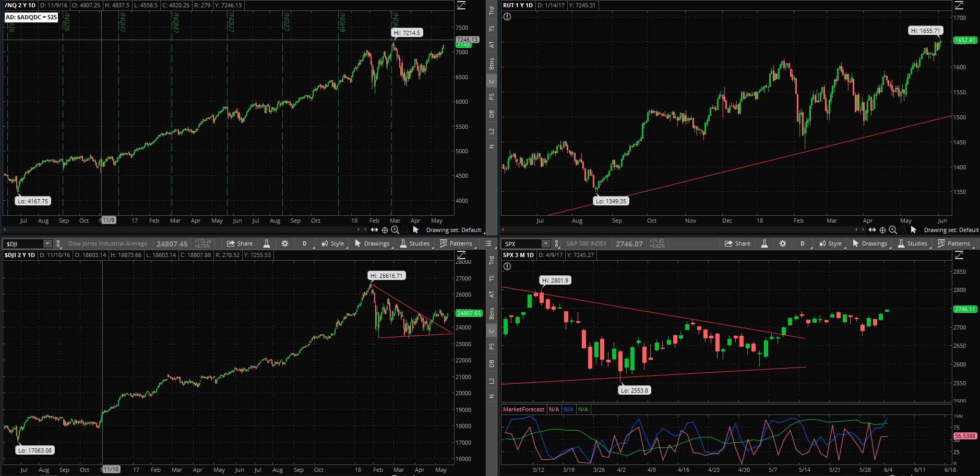Open Studies menu on $DJI chart
The height and width of the screenshot is (476, 980).
tap(415, 243)
